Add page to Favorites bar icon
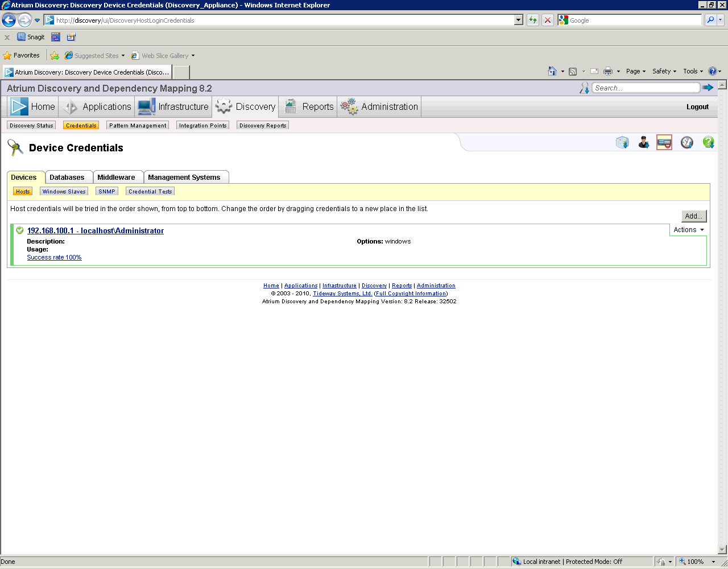This screenshot has height=569, width=728. click(x=55, y=56)
